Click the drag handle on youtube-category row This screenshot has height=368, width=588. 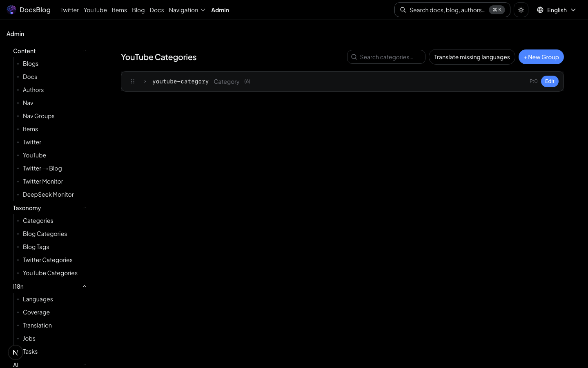pyautogui.click(x=133, y=81)
